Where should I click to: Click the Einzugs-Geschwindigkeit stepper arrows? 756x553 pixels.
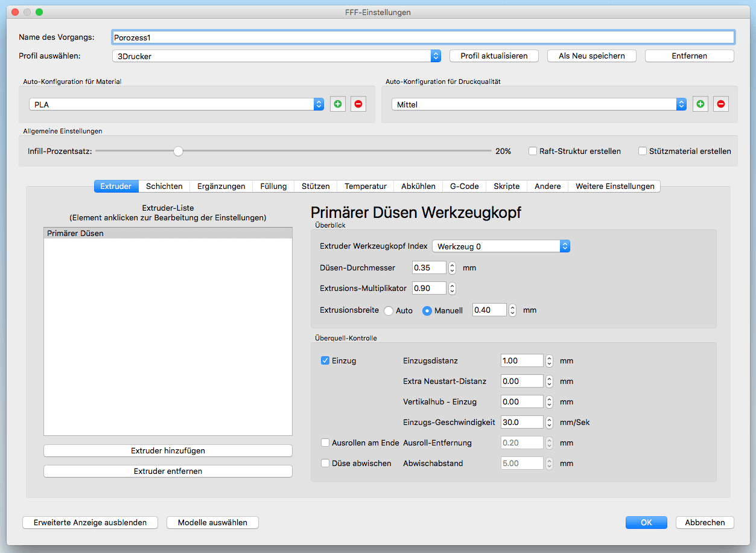click(549, 422)
